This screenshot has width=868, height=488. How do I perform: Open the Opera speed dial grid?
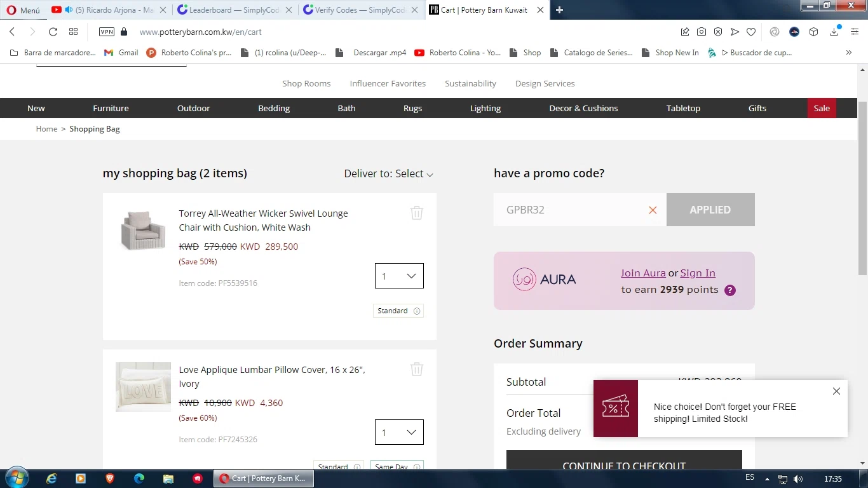pyautogui.click(x=74, y=32)
